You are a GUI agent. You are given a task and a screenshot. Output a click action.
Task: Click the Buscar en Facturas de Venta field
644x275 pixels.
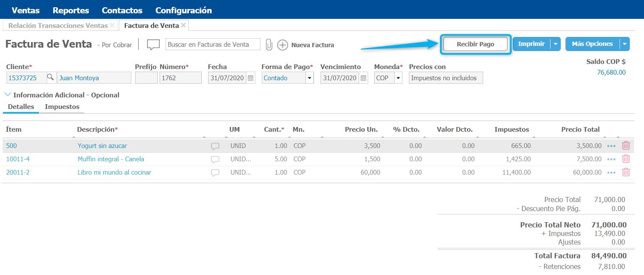[x=213, y=45]
